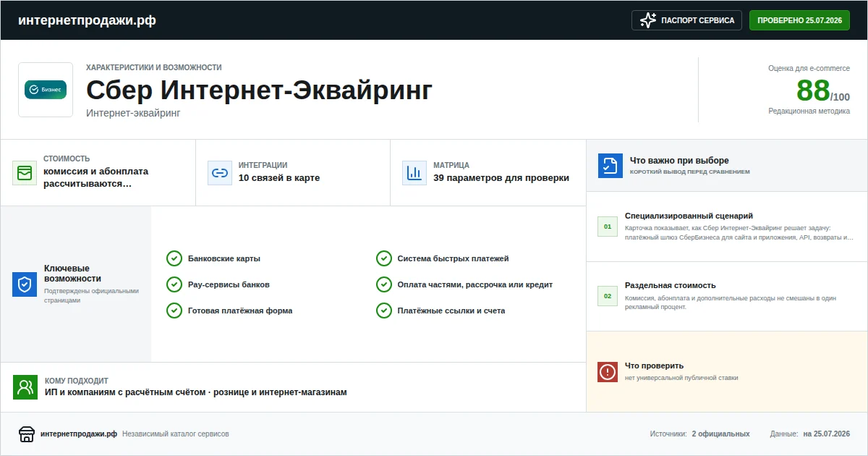868x456 pixels.
Task: Click the МАТРИЦА bar chart icon
Action: (x=414, y=173)
